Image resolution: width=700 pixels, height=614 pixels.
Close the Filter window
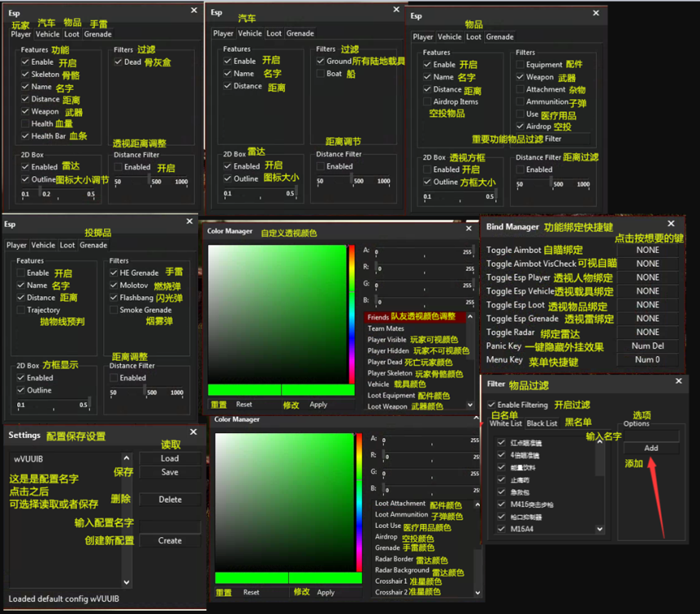[x=678, y=381]
